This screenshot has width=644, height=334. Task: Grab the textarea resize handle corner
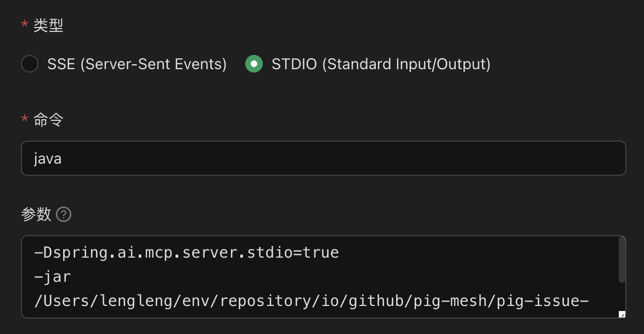pyautogui.click(x=622, y=314)
